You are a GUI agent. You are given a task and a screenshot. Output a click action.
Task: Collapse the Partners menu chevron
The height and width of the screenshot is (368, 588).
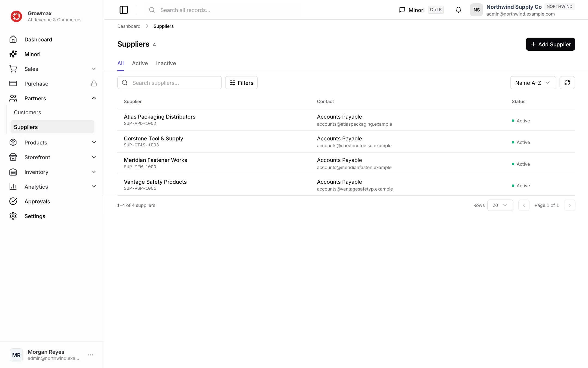click(x=94, y=98)
